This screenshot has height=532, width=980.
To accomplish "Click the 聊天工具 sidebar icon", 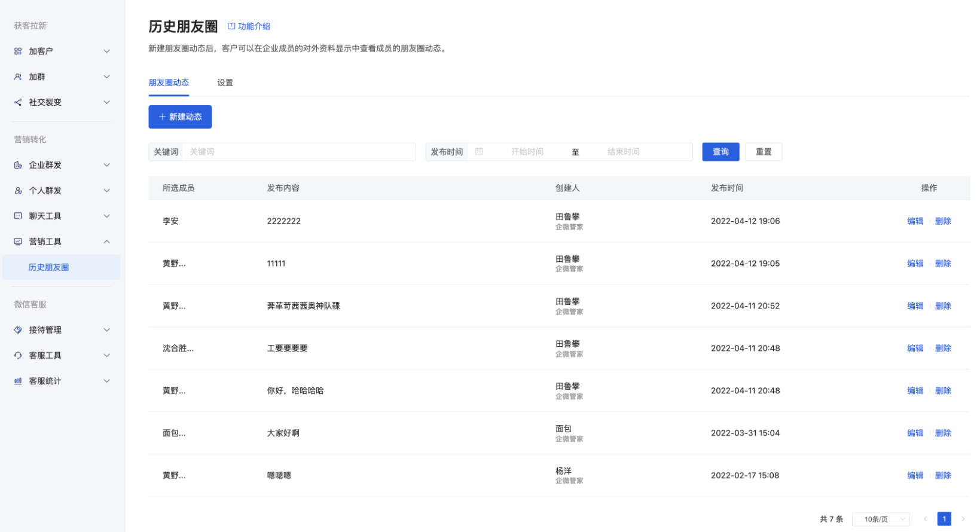I will 18,216.
